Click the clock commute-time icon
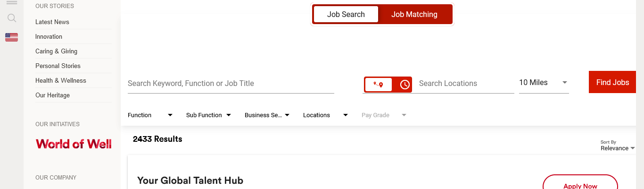The height and width of the screenshot is (189, 644). point(405,85)
